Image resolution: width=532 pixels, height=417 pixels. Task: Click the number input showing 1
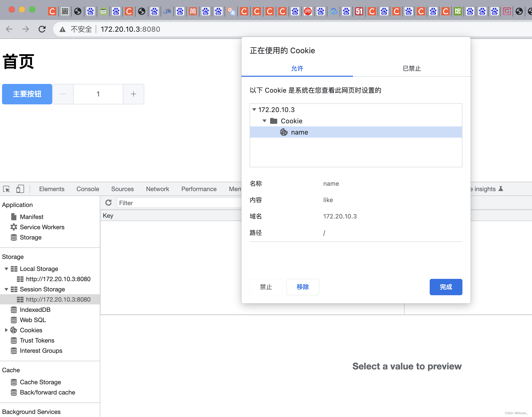click(98, 94)
